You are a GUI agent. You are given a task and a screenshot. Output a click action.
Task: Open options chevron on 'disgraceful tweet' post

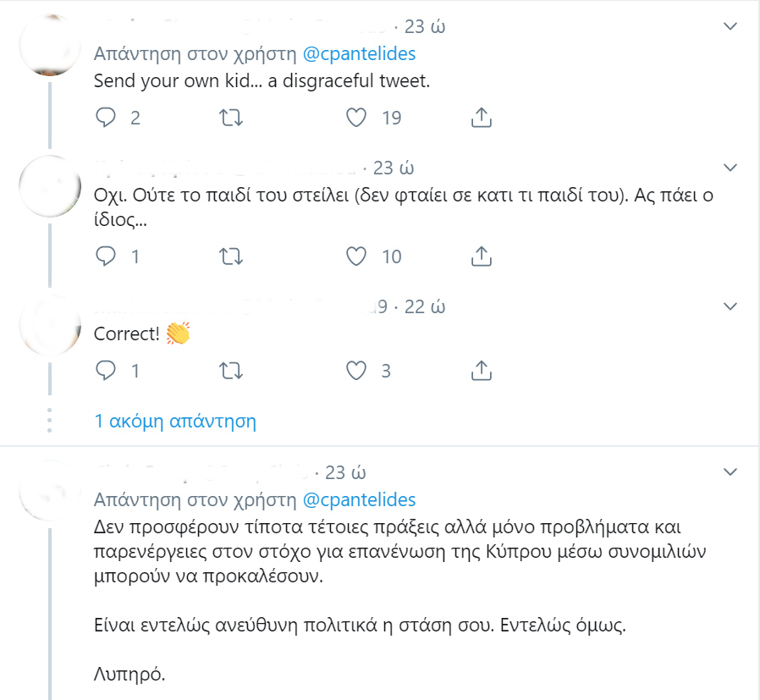pos(730,26)
